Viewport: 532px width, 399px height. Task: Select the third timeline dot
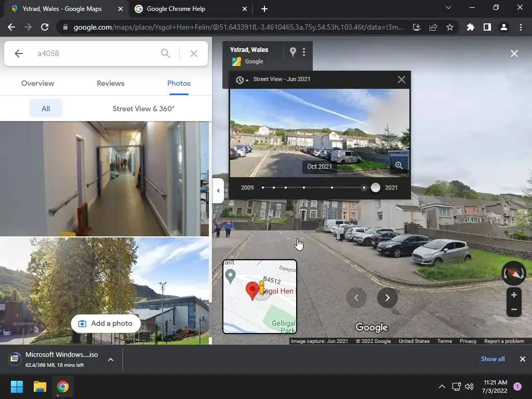pos(286,187)
